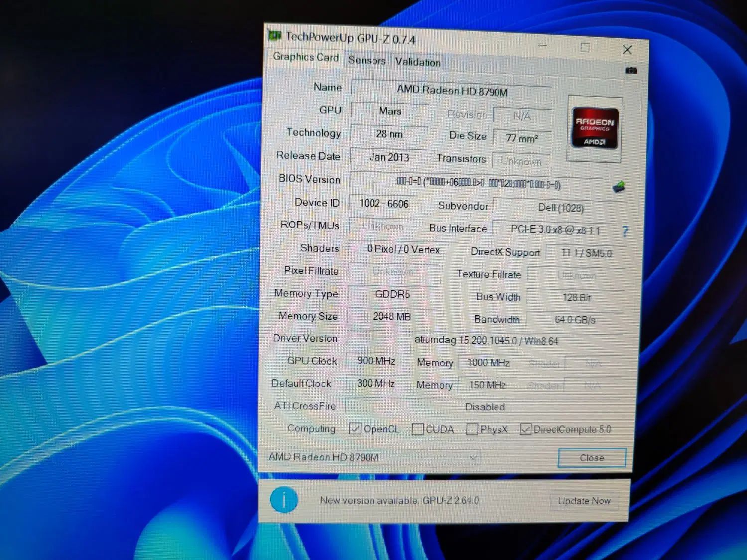This screenshot has height=560, width=747.
Task: Click the Subvendor value Dell (1028)
Action: [x=561, y=208]
